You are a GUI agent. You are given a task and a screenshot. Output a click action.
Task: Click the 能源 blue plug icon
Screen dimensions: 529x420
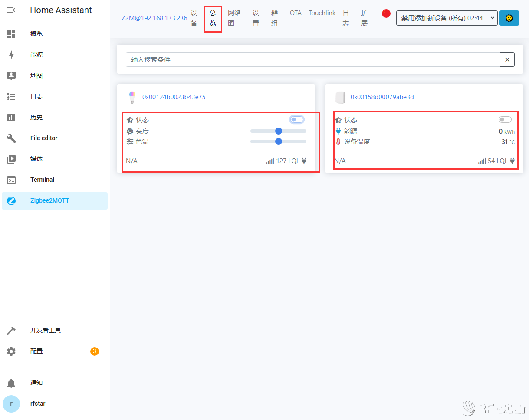tap(338, 131)
